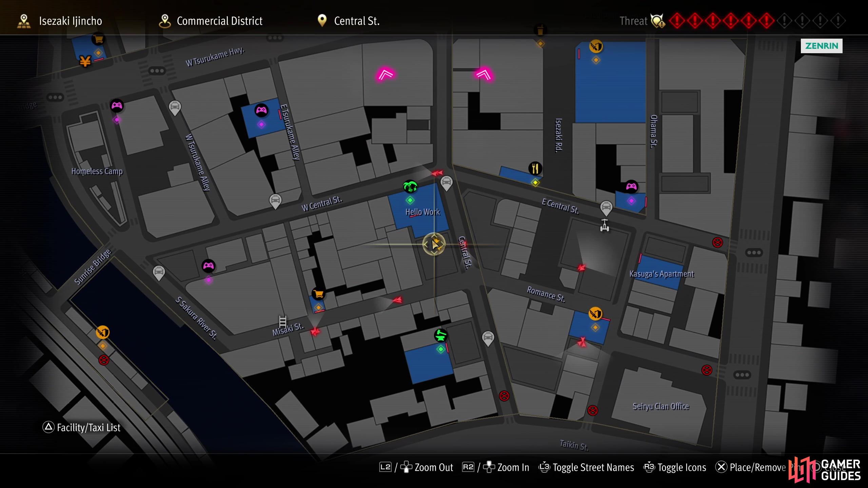Select the orange shield icon near Sunrise Bridge
The height and width of the screenshot is (488, 868).
click(102, 332)
